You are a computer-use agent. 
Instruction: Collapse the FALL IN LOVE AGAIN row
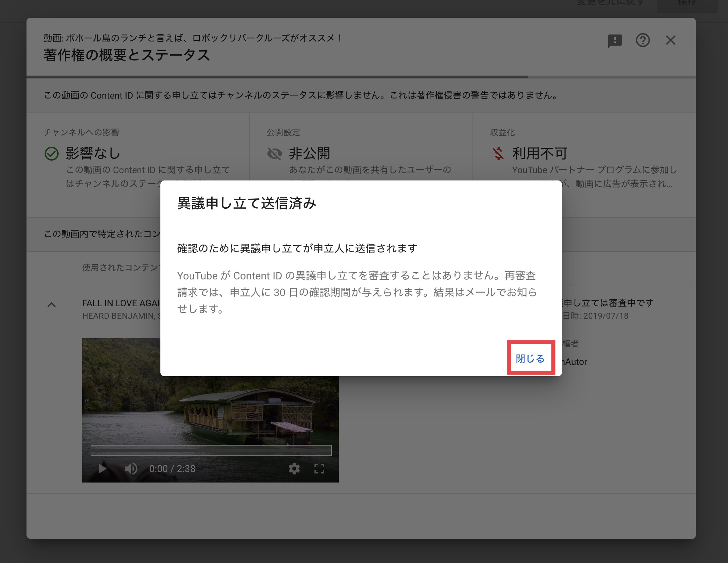point(52,305)
